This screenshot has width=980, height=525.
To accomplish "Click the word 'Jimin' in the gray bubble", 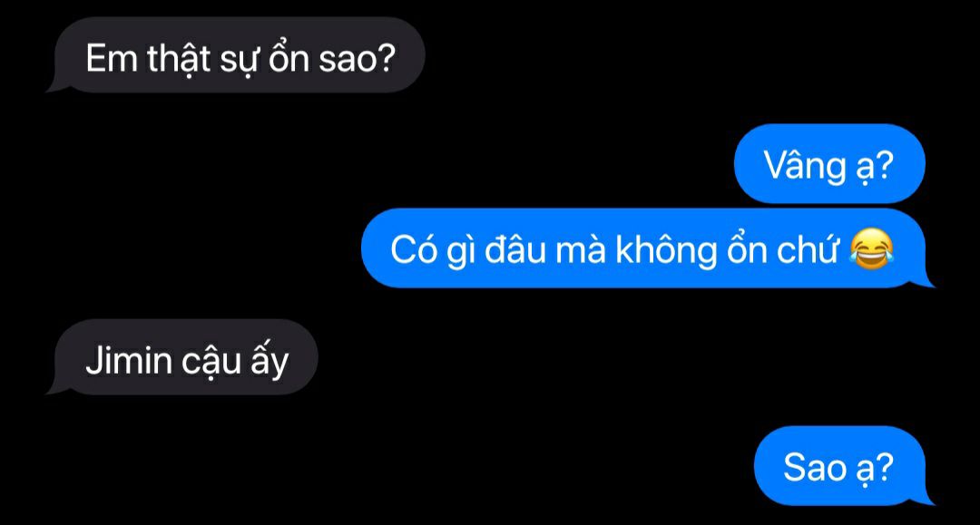I will [x=129, y=360].
